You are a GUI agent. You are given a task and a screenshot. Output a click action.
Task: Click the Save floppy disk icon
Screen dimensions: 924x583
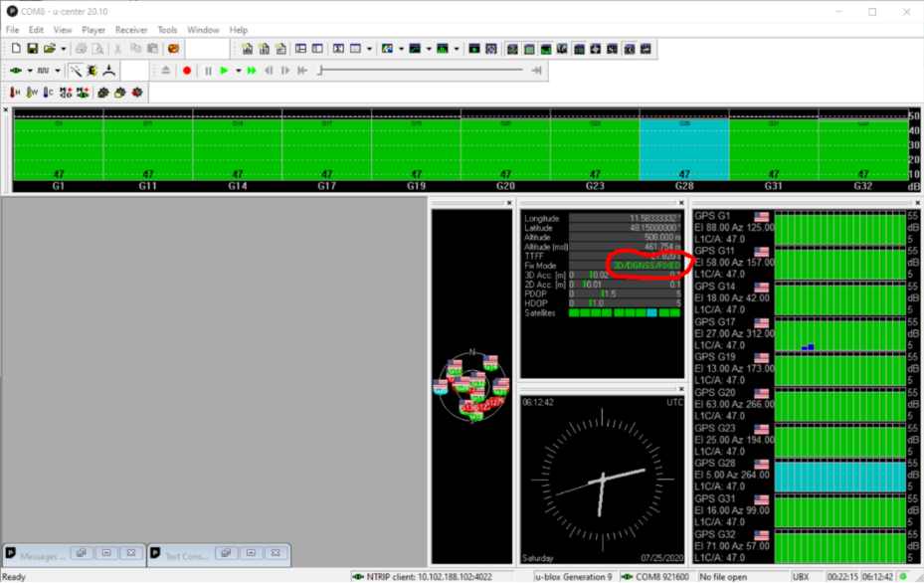coord(33,49)
